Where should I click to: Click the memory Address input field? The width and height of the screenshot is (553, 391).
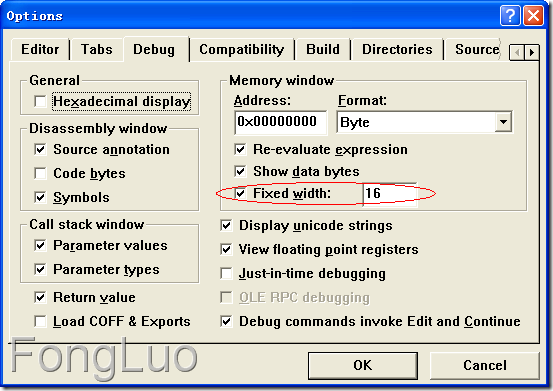point(280,122)
